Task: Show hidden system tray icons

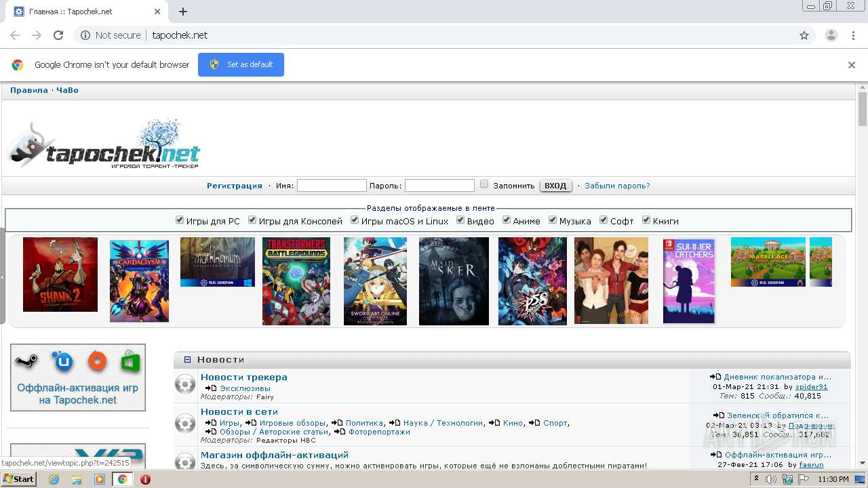Action: pos(757,479)
